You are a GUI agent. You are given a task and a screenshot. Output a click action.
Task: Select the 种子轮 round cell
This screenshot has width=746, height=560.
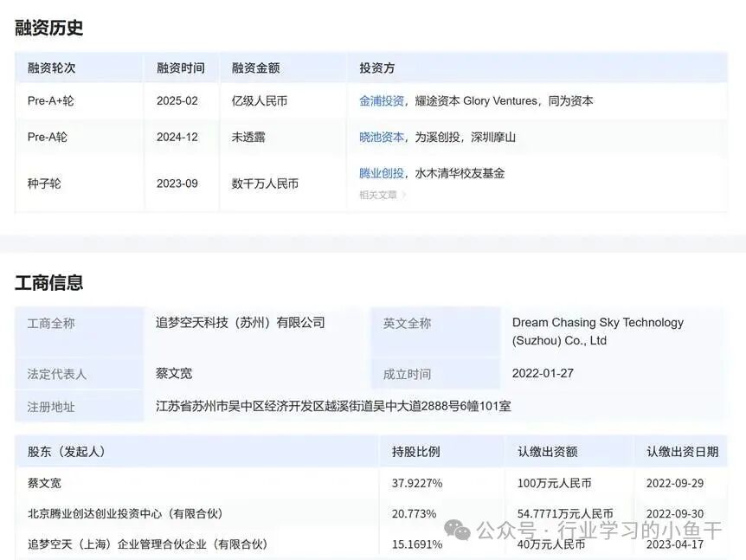click(44, 183)
